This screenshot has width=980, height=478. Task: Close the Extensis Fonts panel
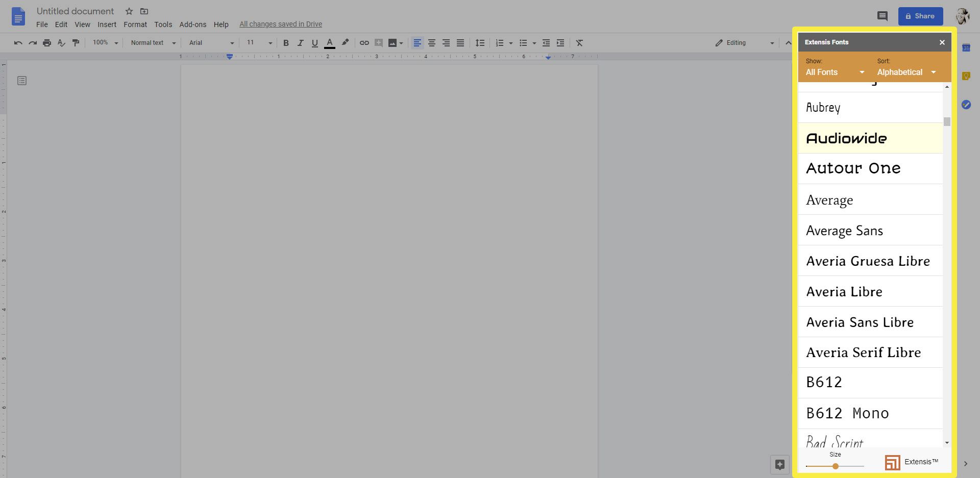(x=942, y=42)
